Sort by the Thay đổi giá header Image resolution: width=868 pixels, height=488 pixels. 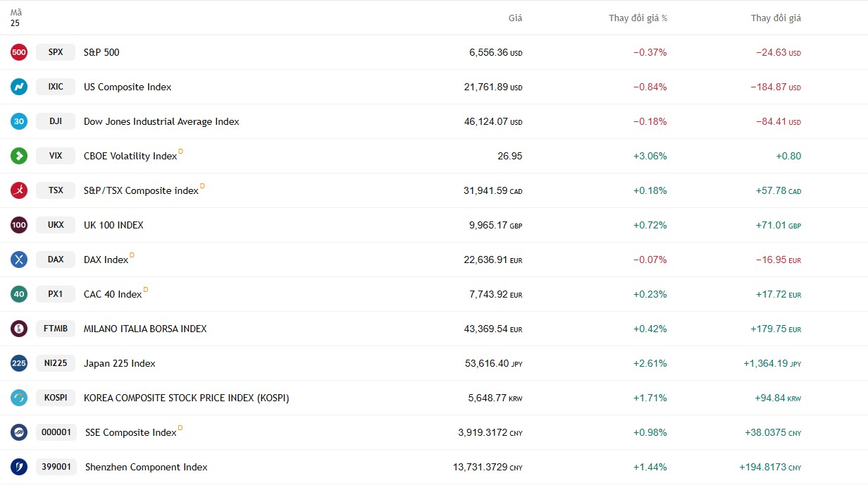pyautogui.click(x=776, y=18)
